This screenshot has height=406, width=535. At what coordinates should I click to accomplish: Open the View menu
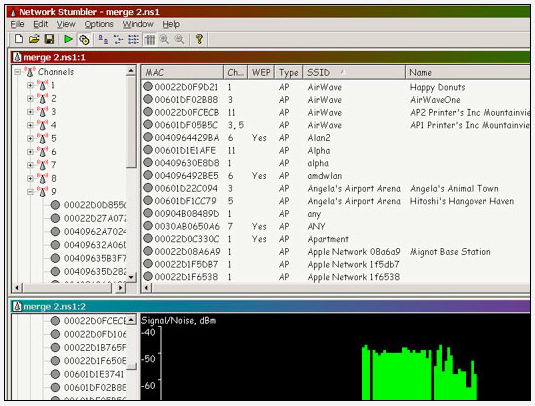tap(66, 24)
